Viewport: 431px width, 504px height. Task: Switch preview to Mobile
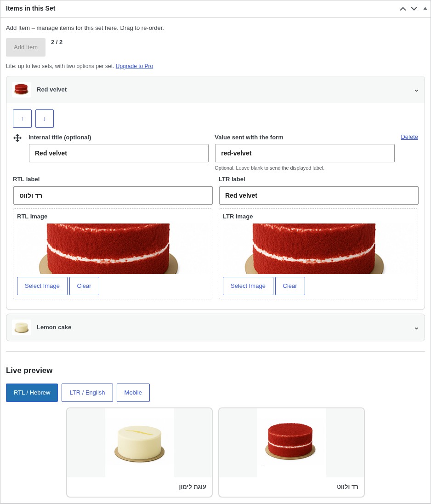[133, 392]
